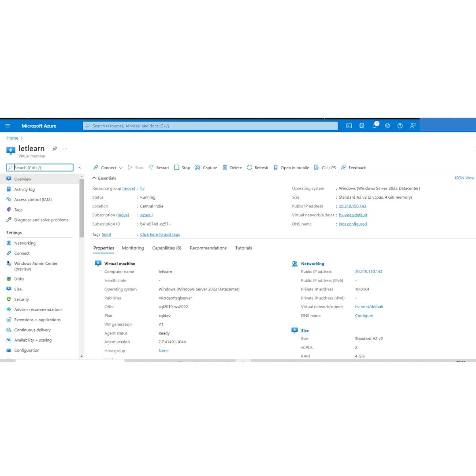Open Cloud Shell from the top bar
This screenshot has width=476, height=476.
(349, 126)
